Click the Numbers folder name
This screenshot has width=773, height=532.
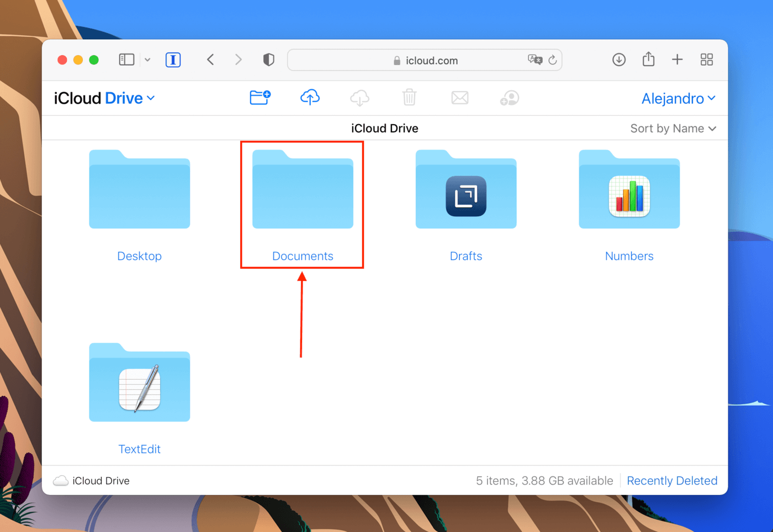(629, 256)
